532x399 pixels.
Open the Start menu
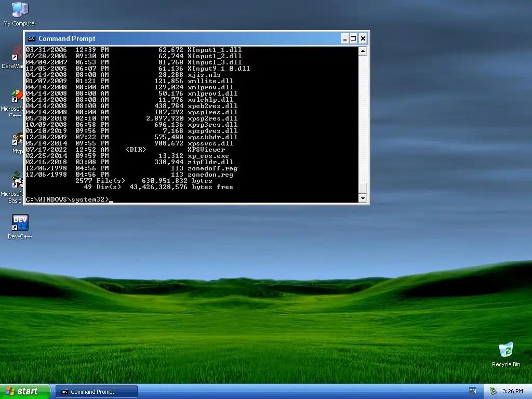click(x=25, y=392)
